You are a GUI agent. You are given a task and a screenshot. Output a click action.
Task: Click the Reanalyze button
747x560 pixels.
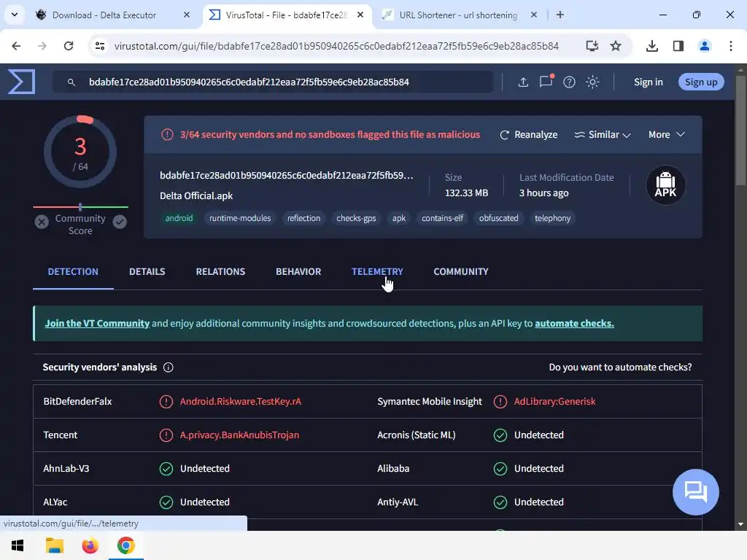coord(528,135)
